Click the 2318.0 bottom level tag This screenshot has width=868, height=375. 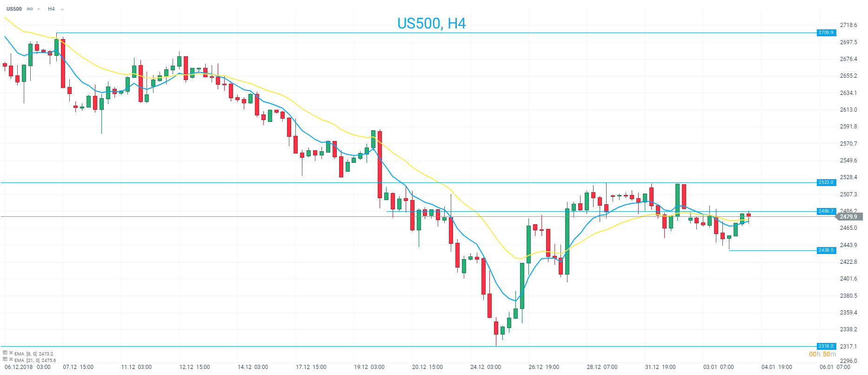826,346
